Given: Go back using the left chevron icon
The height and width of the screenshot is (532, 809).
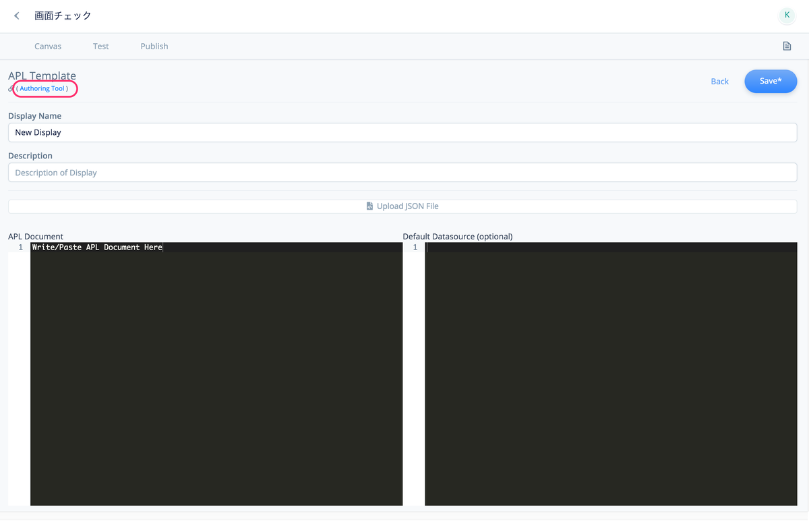Looking at the screenshot, I should click(x=17, y=16).
